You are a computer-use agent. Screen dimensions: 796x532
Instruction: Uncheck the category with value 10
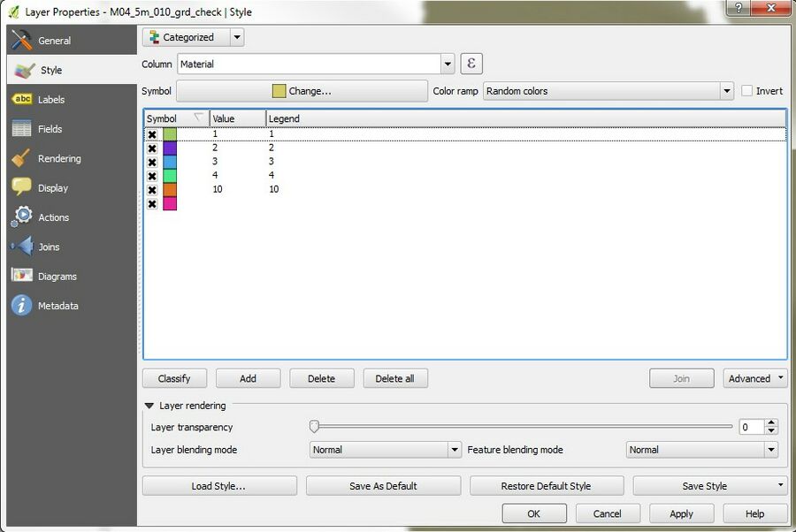pyautogui.click(x=152, y=190)
